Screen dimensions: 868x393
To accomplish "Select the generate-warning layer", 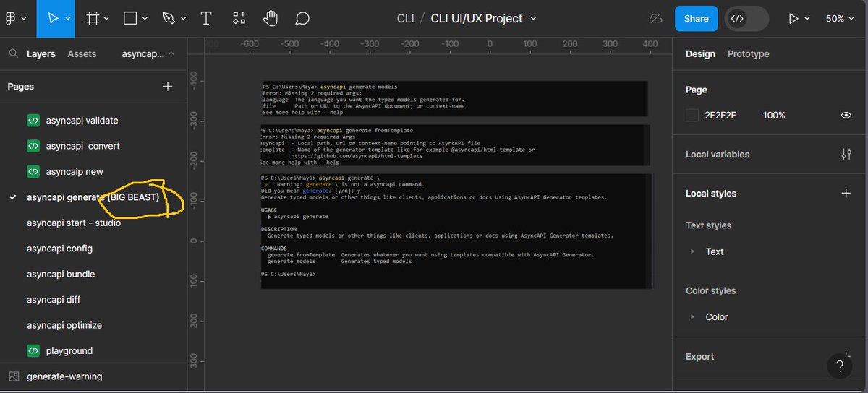I will click(64, 376).
